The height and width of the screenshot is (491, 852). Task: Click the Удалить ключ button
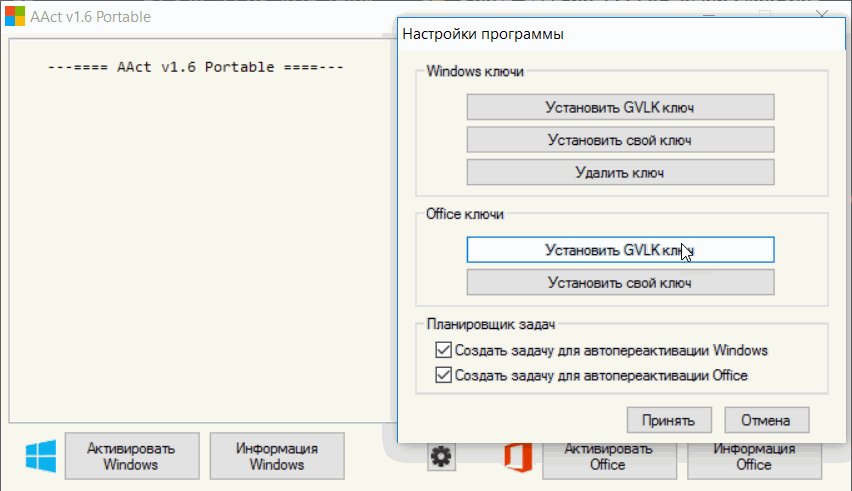pos(620,172)
